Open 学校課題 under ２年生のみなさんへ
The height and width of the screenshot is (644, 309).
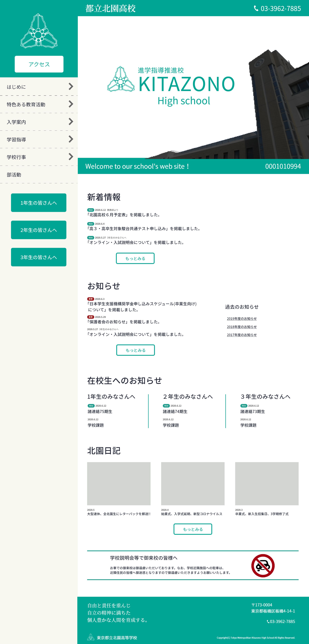coord(171,425)
